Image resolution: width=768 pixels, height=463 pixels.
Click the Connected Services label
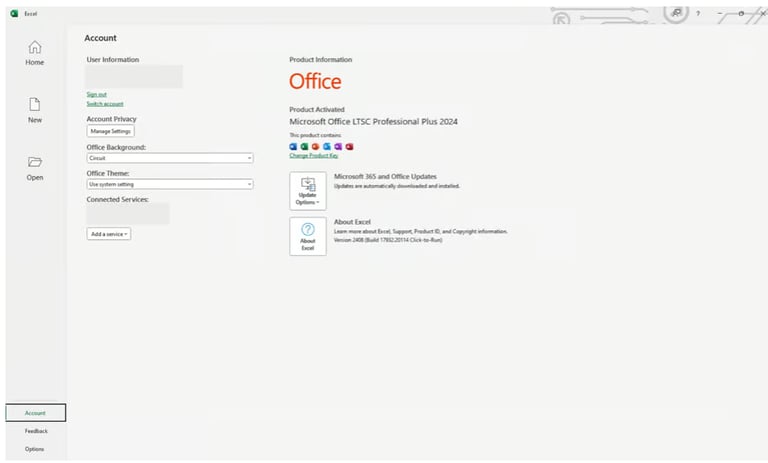(x=118, y=199)
